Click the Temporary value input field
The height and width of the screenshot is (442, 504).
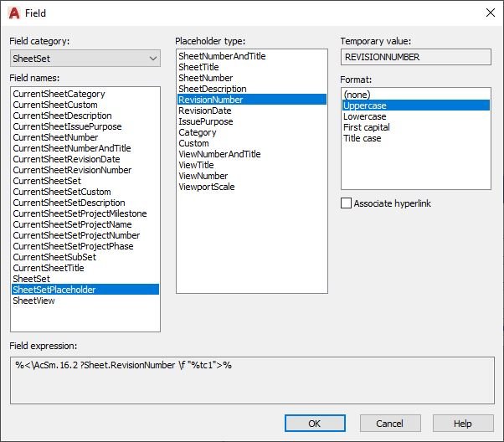(x=416, y=57)
